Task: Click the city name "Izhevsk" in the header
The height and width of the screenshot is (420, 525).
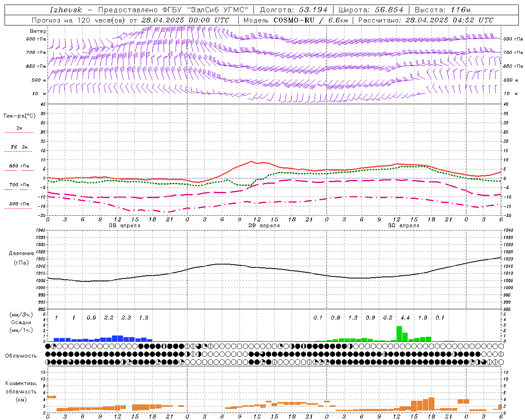Action: tap(66, 10)
